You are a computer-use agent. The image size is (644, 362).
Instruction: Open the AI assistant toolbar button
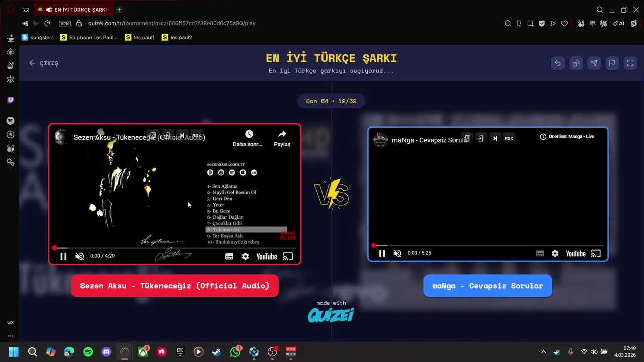[x=619, y=23]
